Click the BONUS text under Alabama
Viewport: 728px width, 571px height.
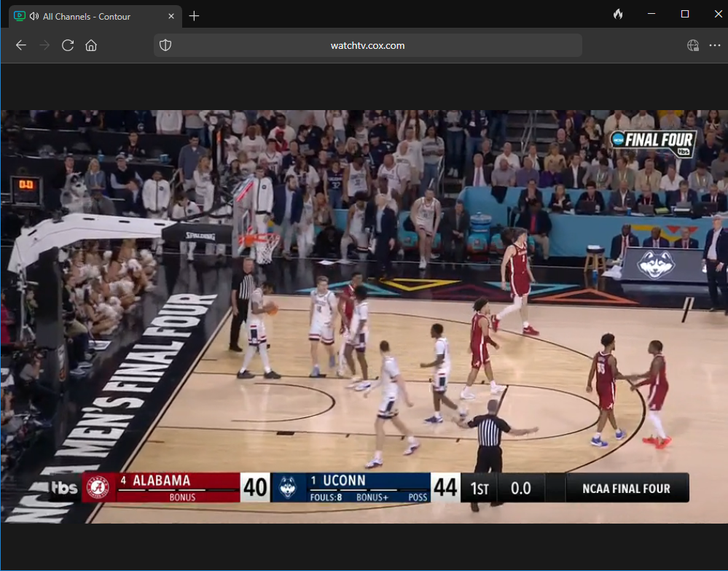point(182,497)
